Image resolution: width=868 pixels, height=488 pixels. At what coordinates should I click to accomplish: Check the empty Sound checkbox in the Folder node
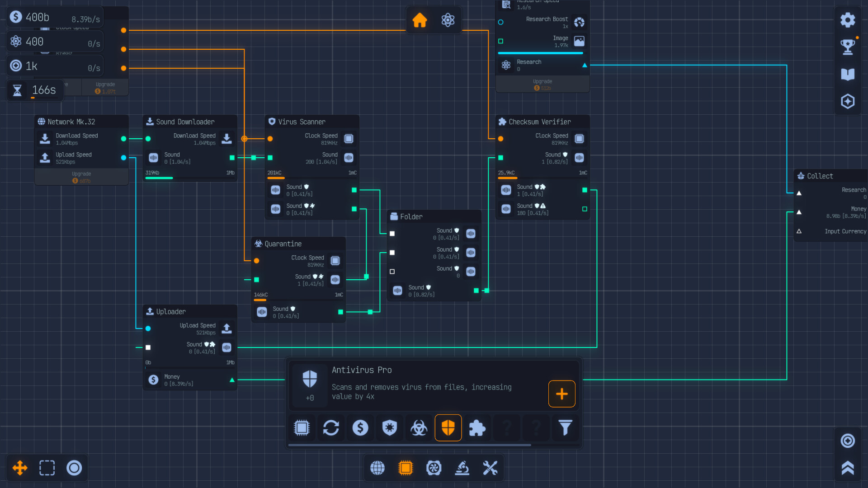tap(392, 272)
